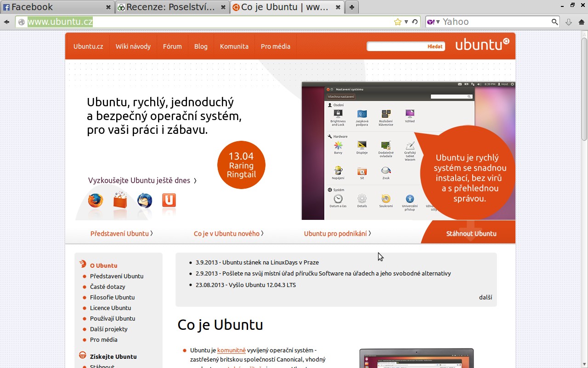Open Pro média sidebar link
Viewport: 588px width, 368px height.
[x=104, y=339]
